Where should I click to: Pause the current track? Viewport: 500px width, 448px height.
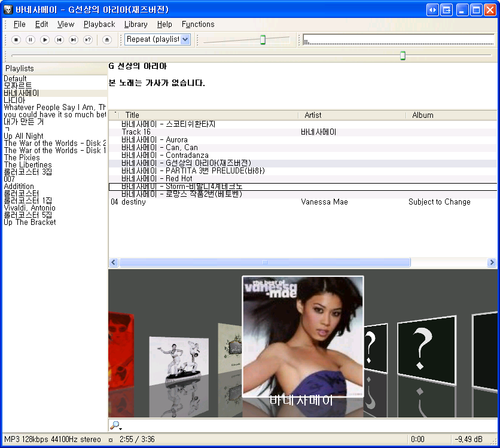click(31, 40)
